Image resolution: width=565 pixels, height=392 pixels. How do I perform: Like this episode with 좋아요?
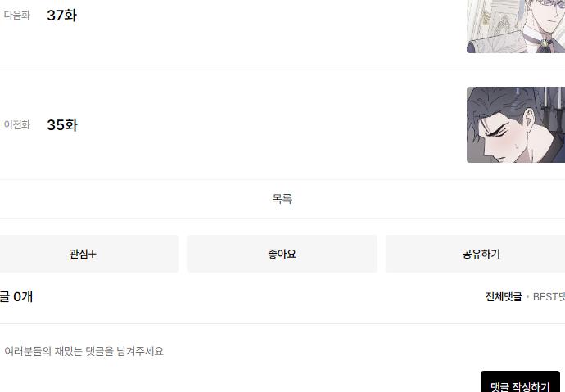(282, 254)
